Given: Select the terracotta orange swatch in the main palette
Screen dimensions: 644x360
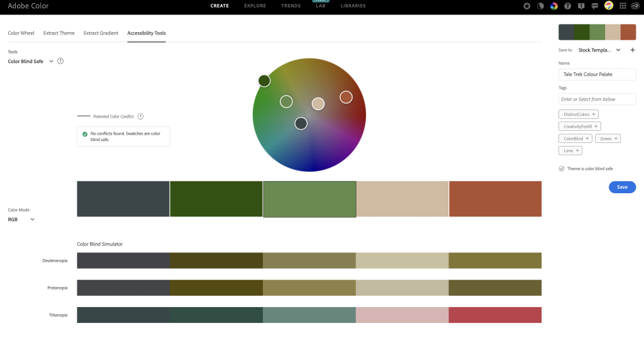Looking at the screenshot, I should 495,199.
